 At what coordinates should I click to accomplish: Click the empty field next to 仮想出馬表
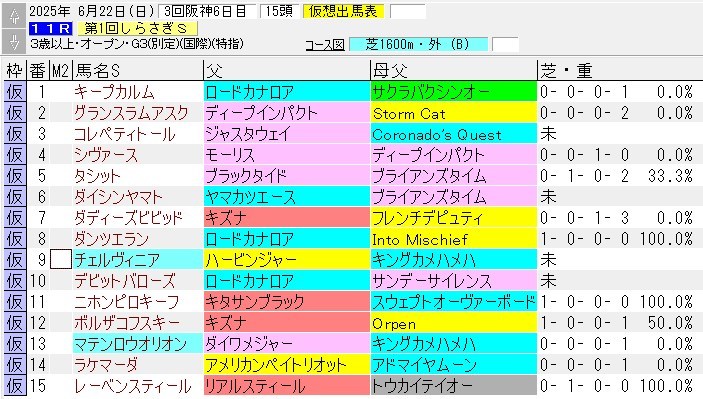click(408, 11)
